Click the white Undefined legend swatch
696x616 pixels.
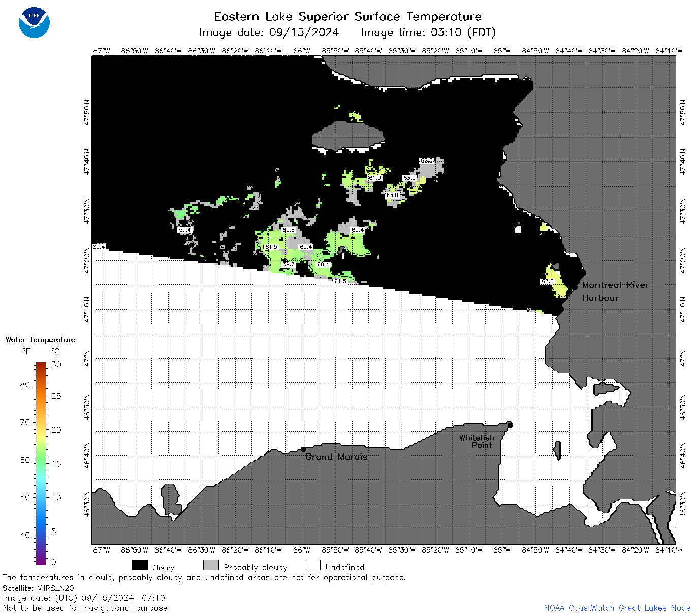(312, 565)
